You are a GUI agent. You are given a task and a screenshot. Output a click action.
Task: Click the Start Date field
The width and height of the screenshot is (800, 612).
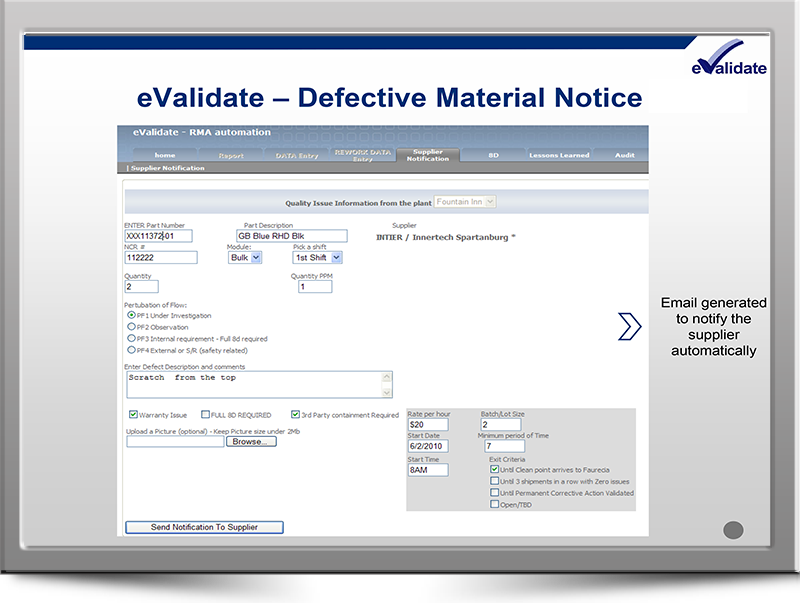428,446
